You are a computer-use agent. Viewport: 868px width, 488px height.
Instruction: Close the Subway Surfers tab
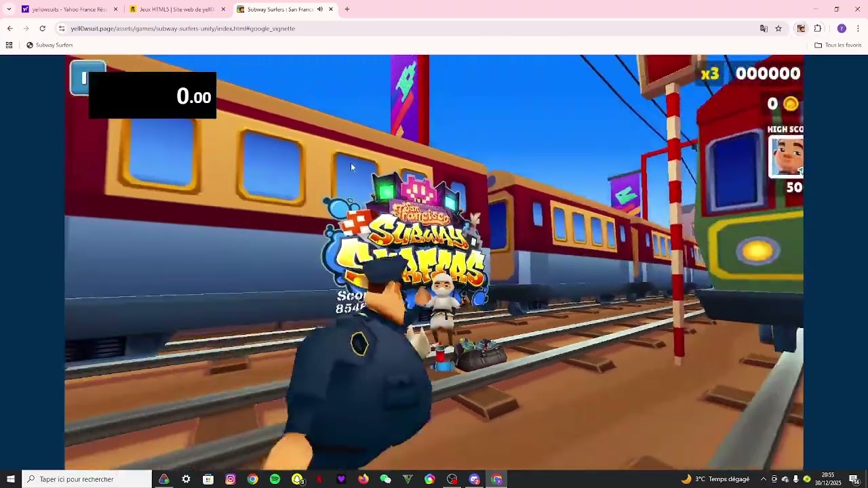click(x=331, y=9)
